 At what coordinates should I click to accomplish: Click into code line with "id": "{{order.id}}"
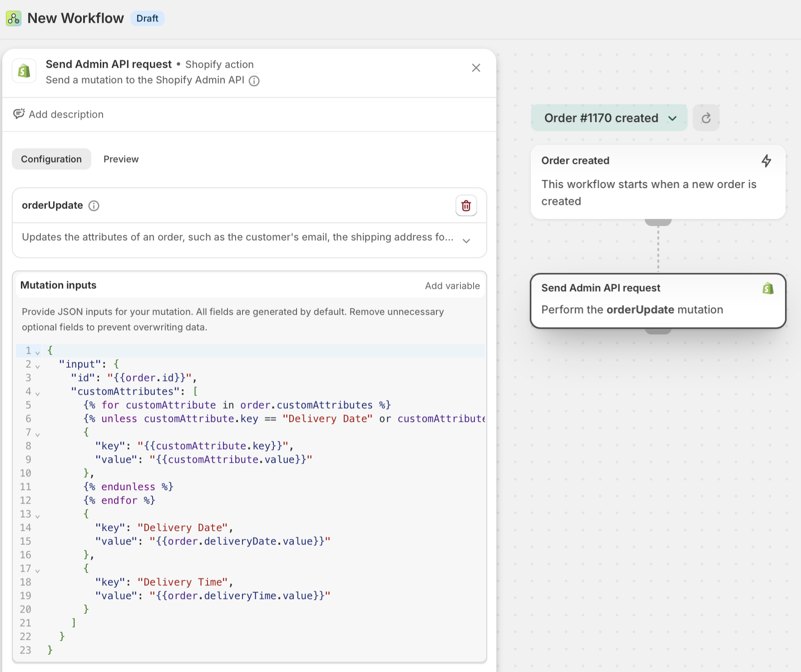(x=134, y=378)
